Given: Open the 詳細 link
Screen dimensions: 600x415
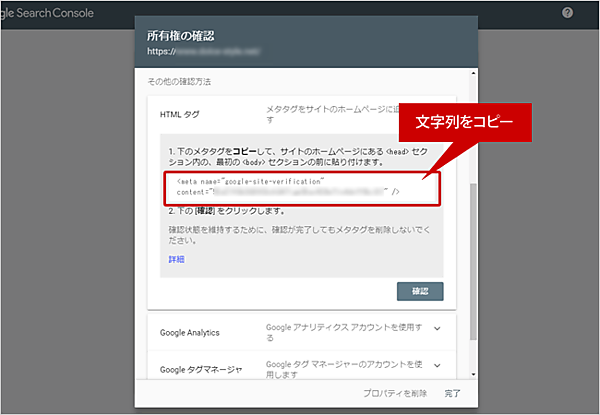Looking at the screenshot, I should 176,258.
